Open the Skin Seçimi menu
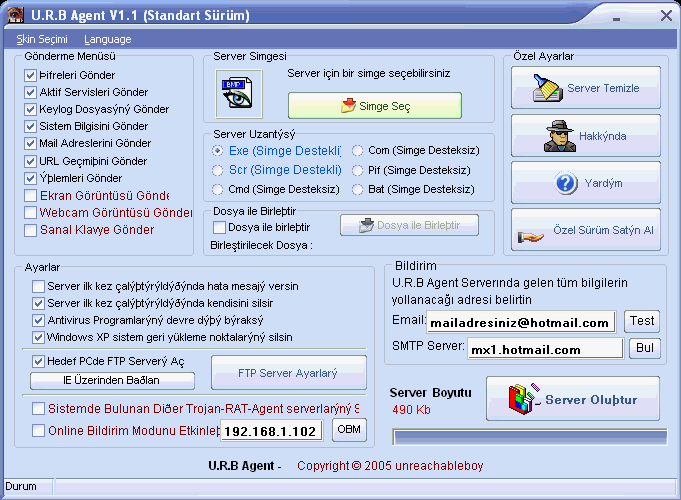The height and width of the screenshot is (500, 681). coord(42,39)
